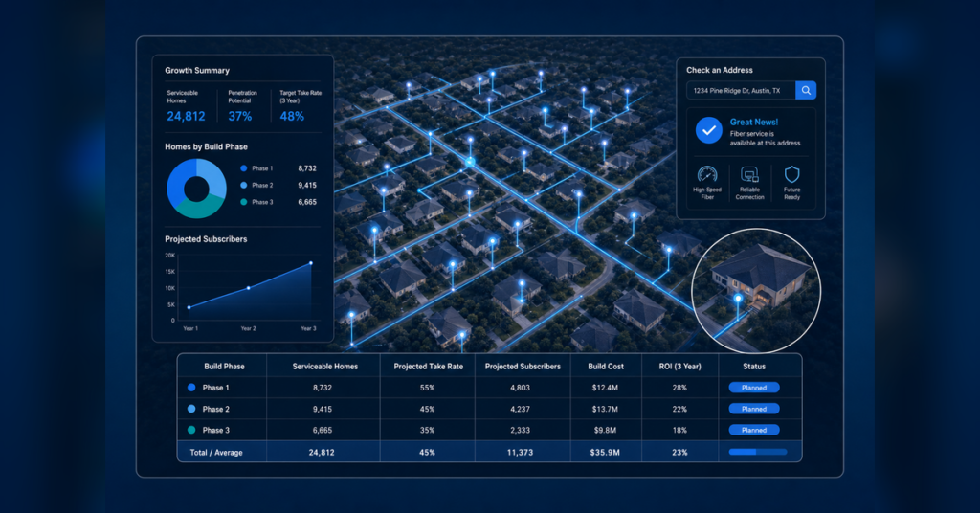Image resolution: width=980 pixels, height=513 pixels.
Task: Click the search magnifier button
Action: [x=806, y=91]
